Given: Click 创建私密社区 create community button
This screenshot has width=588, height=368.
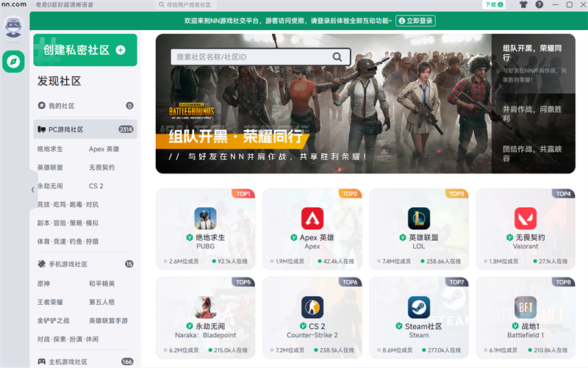Looking at the screenshot, I should click(85, 50).
